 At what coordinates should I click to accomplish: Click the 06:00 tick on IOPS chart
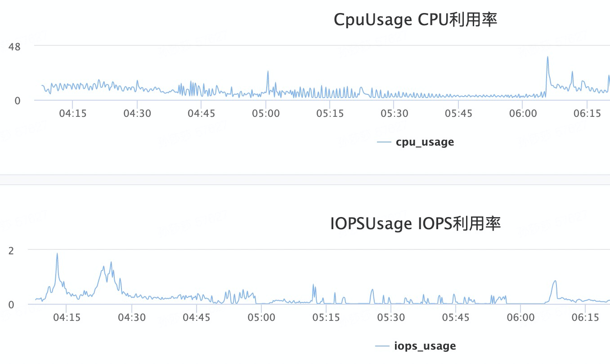point(520,317)
